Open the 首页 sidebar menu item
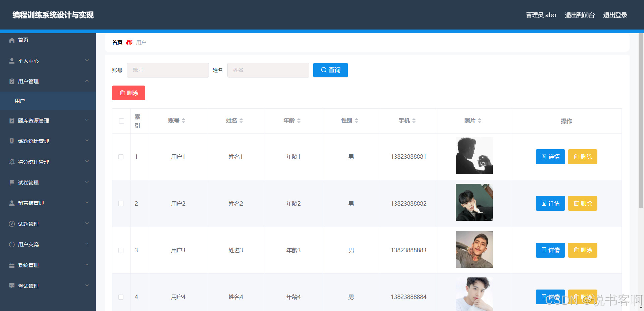Image resolution: width=644 pixels, height=311 pixels. pyautogui.click(x=48, y=40)
